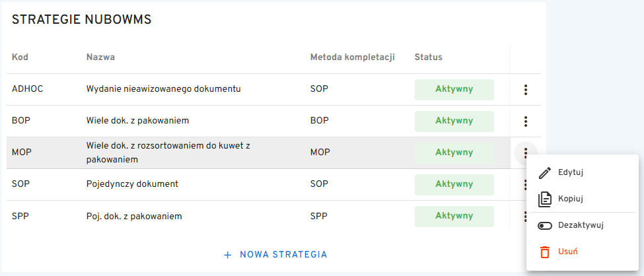Select the Pojedynczy dokument strategy row

tap(258, 184)
